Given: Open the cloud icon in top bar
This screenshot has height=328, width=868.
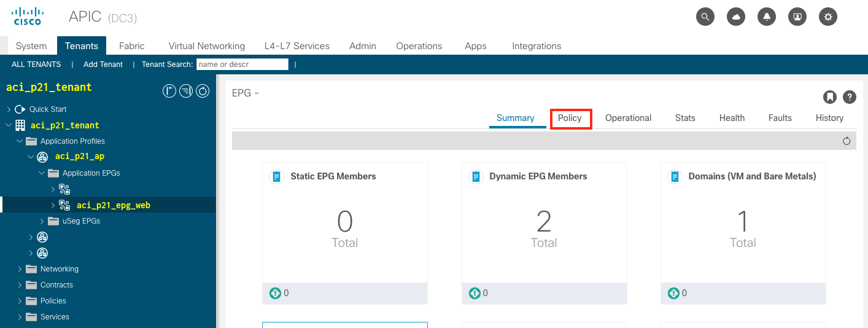Looking at the screenshot, I should click(736, 17).
